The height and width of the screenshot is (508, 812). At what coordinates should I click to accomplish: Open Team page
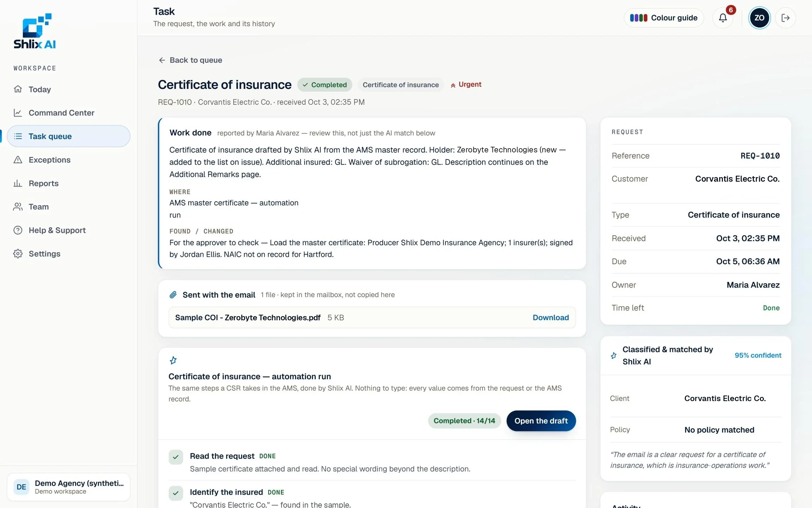pyautogui.click(x=68, y=207)
